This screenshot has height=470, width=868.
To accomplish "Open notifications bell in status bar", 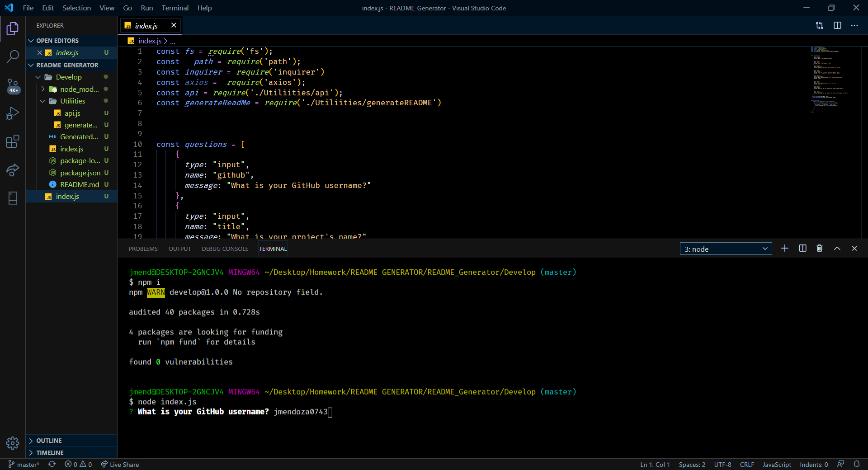I will click(857, 464).
